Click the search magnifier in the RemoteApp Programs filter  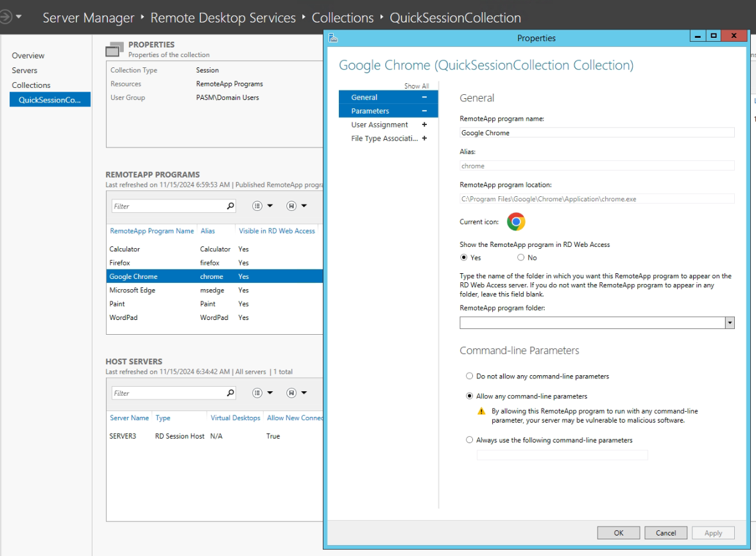[x=230, y=206]
